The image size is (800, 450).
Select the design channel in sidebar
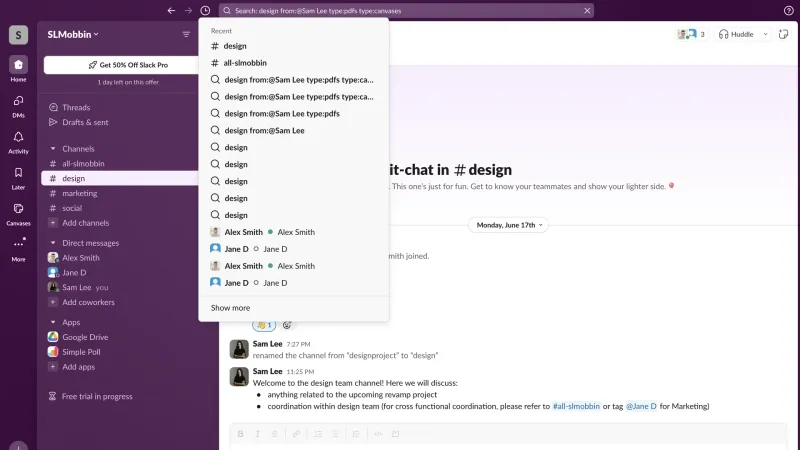tap(120, 178)
